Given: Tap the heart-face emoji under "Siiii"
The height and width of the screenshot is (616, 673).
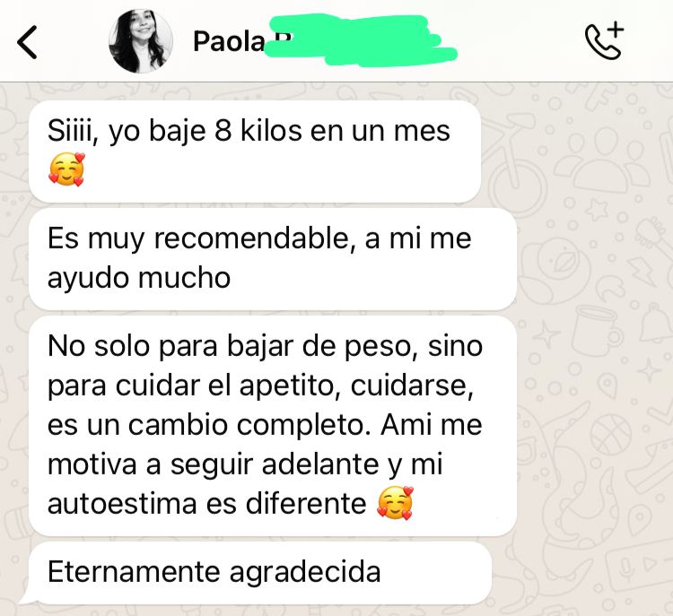Looking at the screenshot, I should pyautogui.click(x=66, y=169).
